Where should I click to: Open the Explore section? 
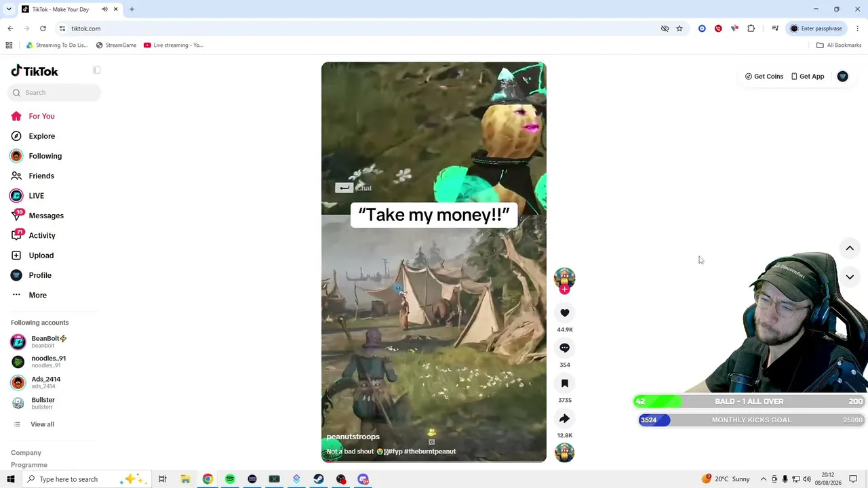tap(33, 136)
